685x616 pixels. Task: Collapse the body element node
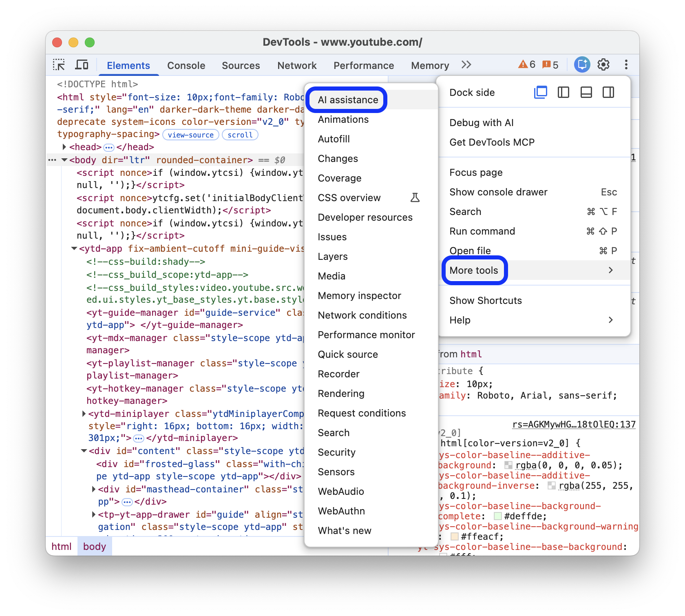pos(64,160)
